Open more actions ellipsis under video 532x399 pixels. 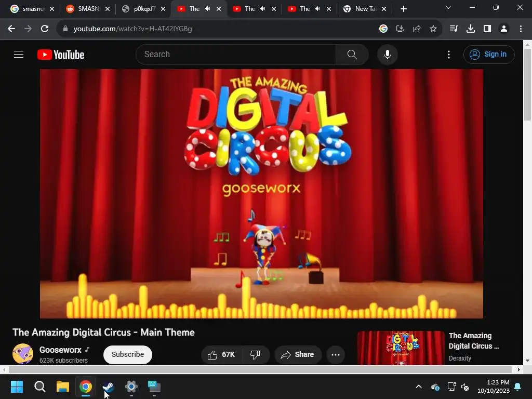tap(336, 354)
